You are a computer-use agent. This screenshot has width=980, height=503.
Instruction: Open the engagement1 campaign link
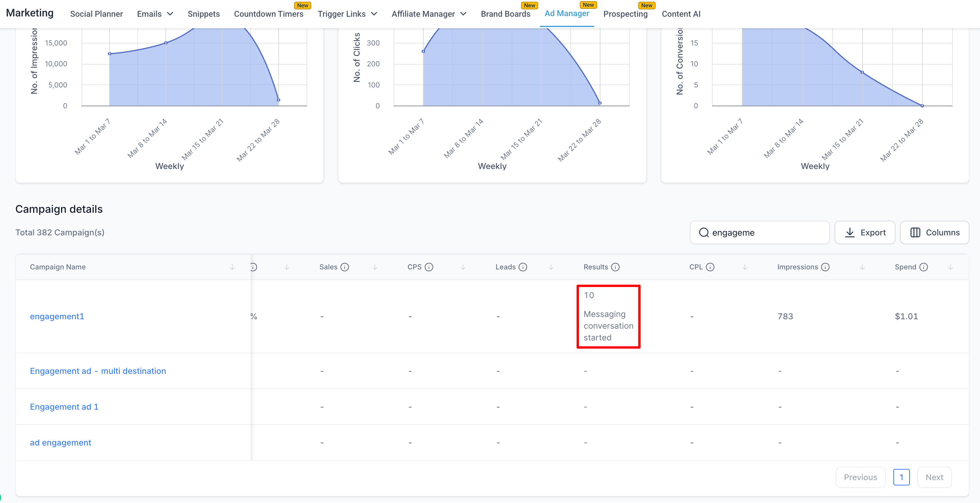coord(57,316)
